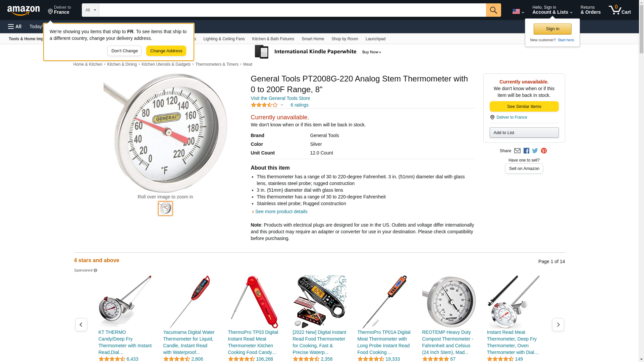
Task: Open Smart Home menu item
Action: (x=313, y=39)
